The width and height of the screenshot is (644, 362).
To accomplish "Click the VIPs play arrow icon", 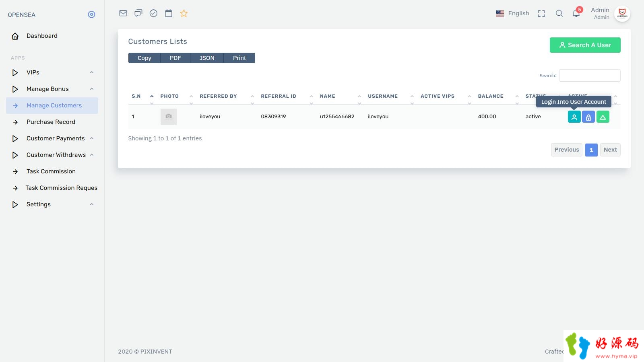I will coord(15,73).
